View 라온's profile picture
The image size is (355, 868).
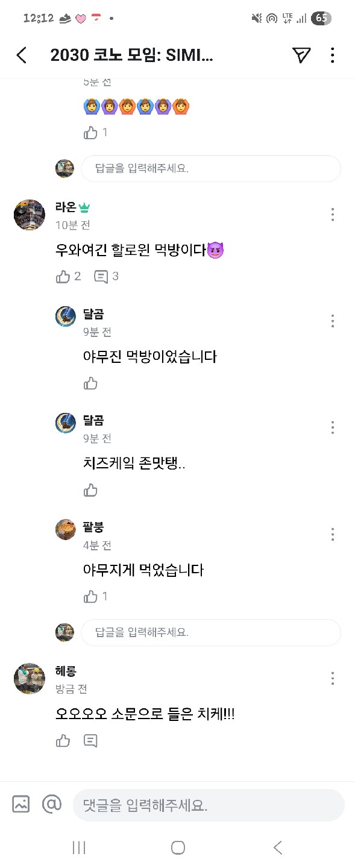(29, 214)
